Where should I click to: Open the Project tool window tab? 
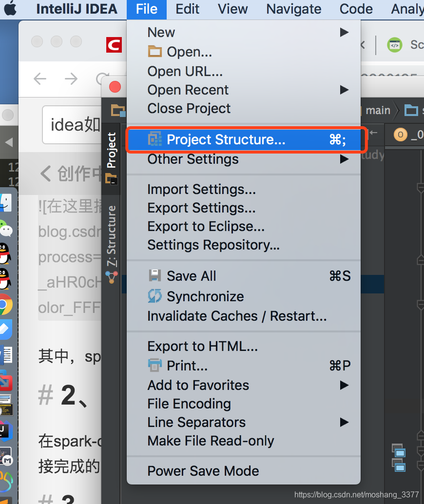(x=111, y=158)
